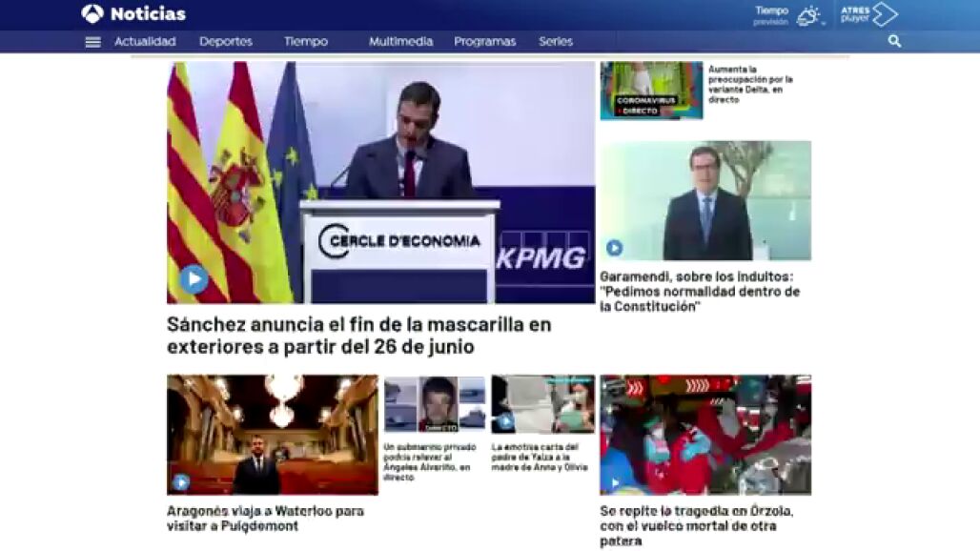Screen dimensions: 980x551
Task: Open submarine Ángeles Alvariño story thumbnail
Action: click(434, 404)
